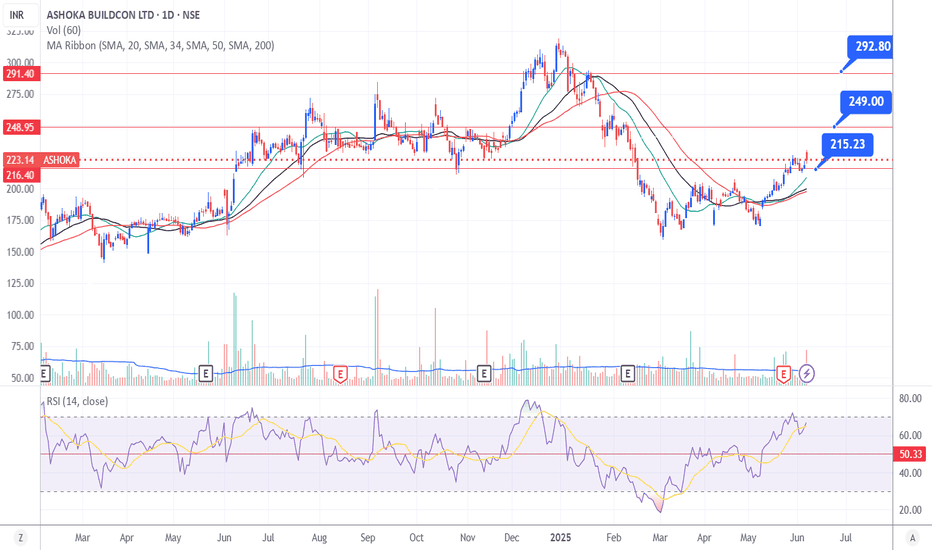Click the 100.00 price axis label
932x550 pixels.
tap(20, 315)
